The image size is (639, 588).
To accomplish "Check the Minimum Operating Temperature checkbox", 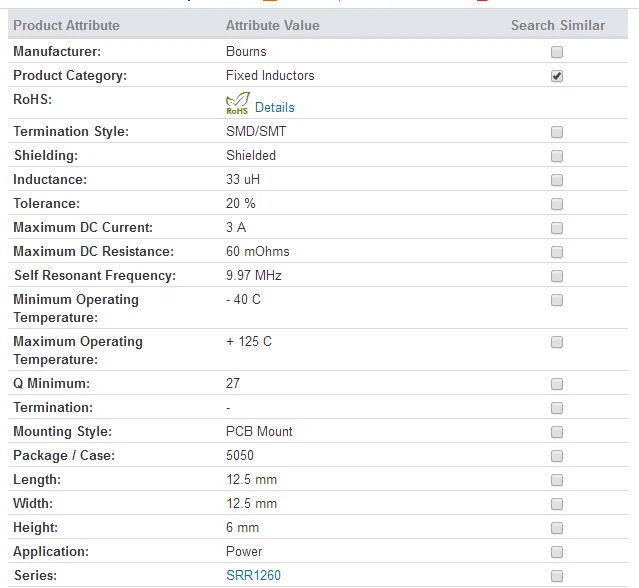I will click(x=557, y=300).
